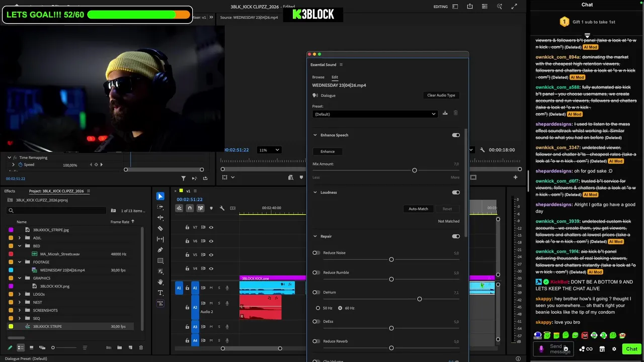Add a marker with timeline marker icon
Image resolution: width=644 pixels, height=362 pixels.
pos(211,208)
